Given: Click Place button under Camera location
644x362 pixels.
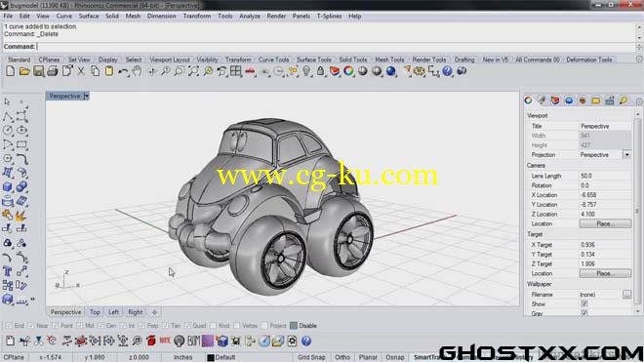Looking at the screenshot, I should tap(605, 223).
